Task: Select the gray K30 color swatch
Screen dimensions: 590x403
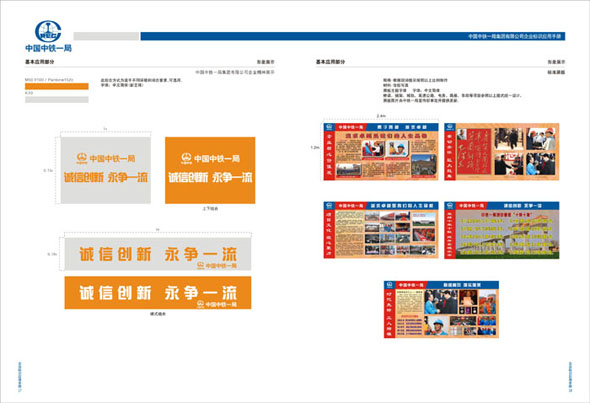Action: click(x=57, y=100)
